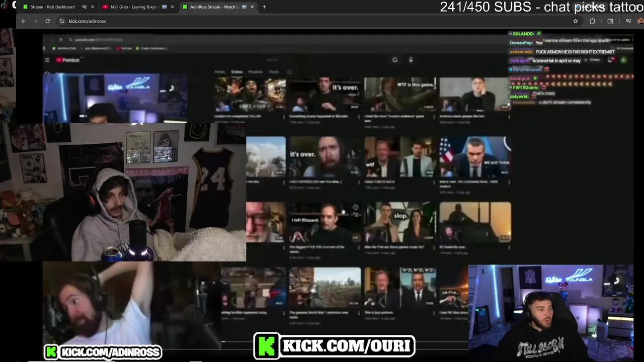Click the ovosoundz username in chat
Image resolution: width=644 pixels, height=362 pixels.
[x=522, y=52]
